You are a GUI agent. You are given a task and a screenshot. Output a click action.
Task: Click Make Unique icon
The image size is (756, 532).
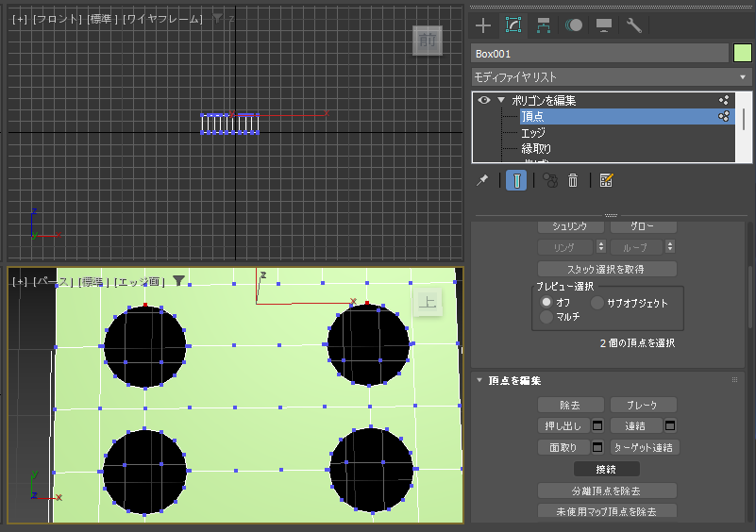point(550,181)
